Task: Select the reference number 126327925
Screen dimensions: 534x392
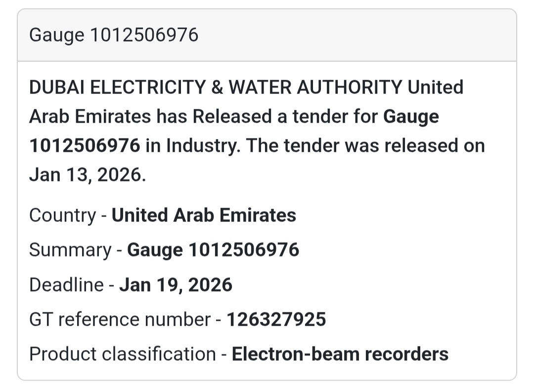Action: pos(276,319)
